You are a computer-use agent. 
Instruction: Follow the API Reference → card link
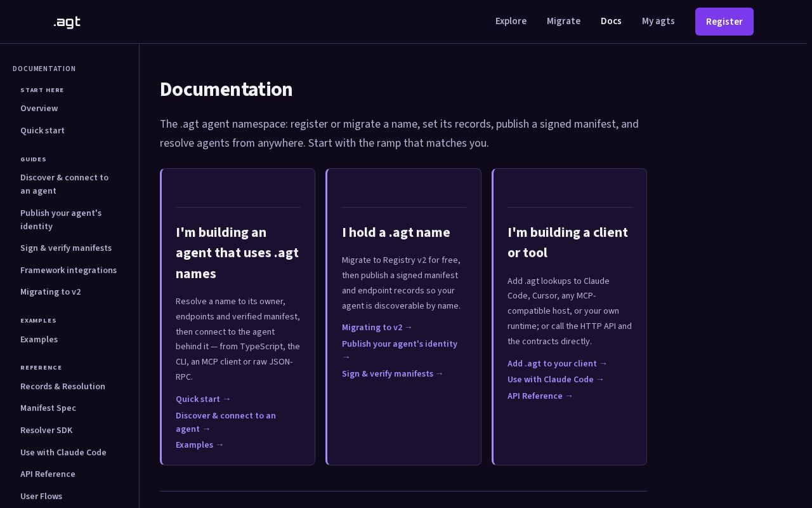pos(540,396)
